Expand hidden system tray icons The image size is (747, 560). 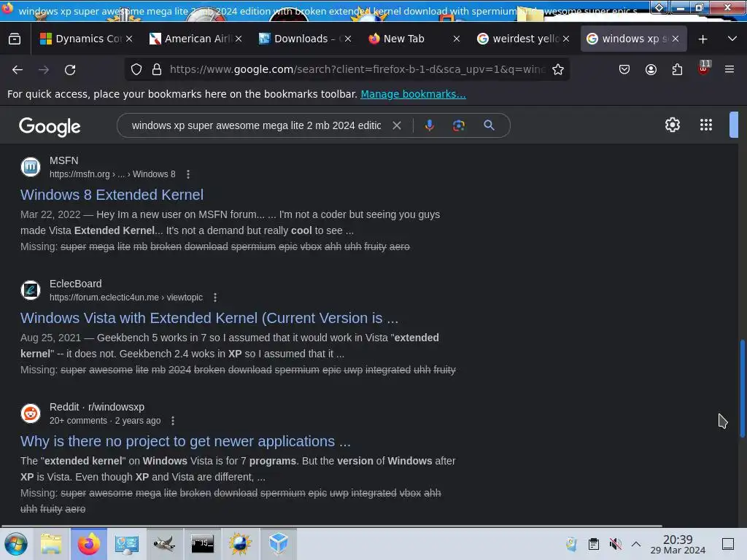click(x=636, y=544)
